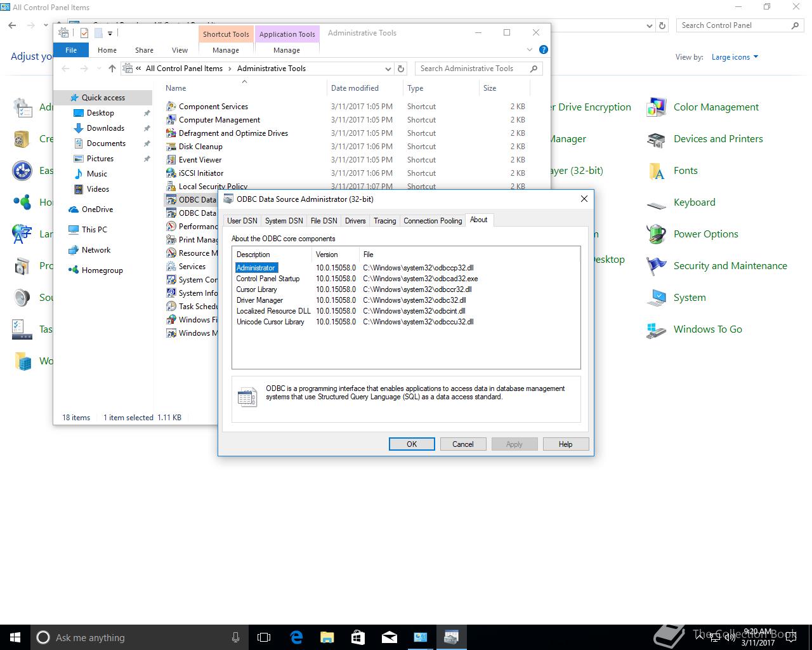The image size is (812, 650).
Task: Click Help in ODBC dialog
Action: 566,444
